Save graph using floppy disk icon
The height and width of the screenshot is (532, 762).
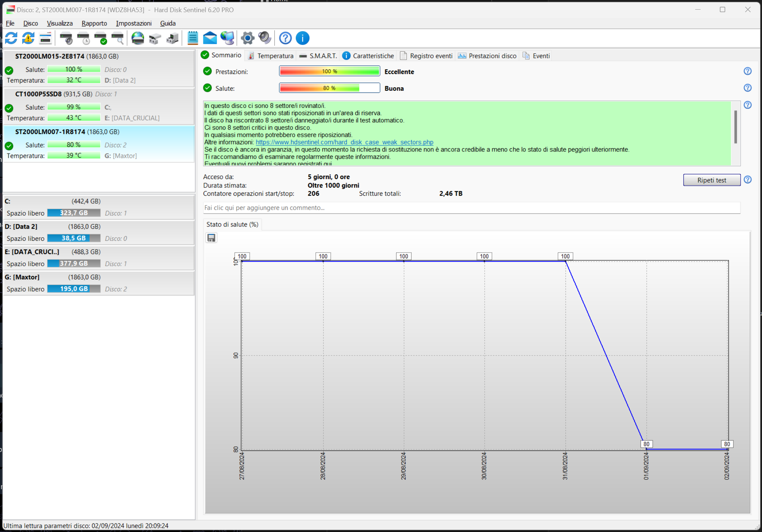(x=211, y=238)
